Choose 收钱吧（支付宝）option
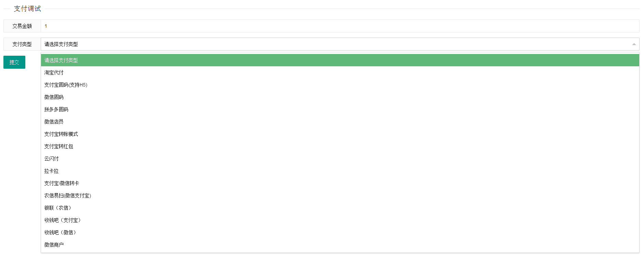The height and width of the screenshot is (257, 644). 63,220
